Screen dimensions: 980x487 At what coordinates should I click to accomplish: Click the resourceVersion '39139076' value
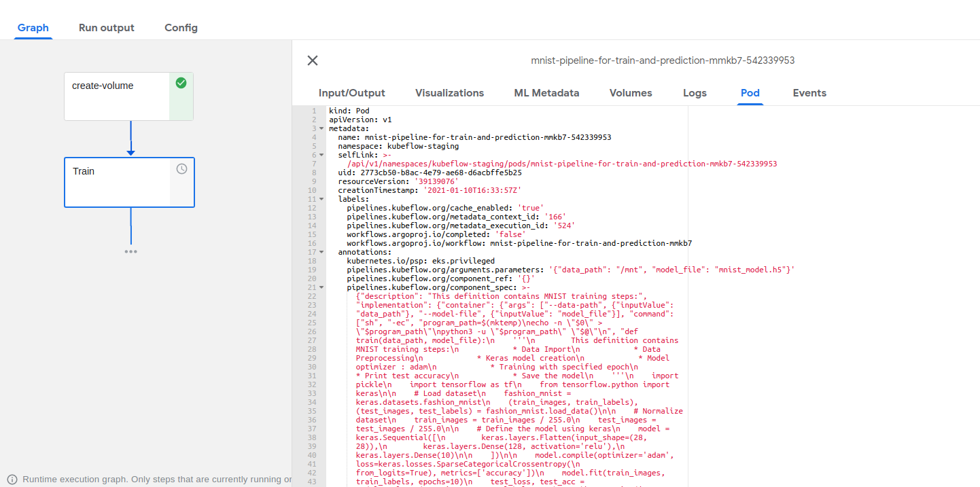click(x=436, y=181)
